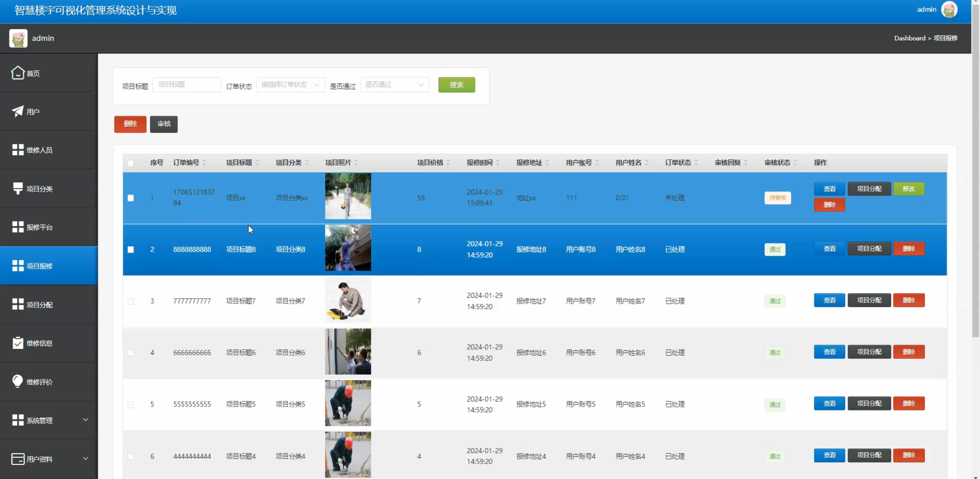Check the checkbox for row 5
This screenshot has width=980, height=479.
[131, 405]
